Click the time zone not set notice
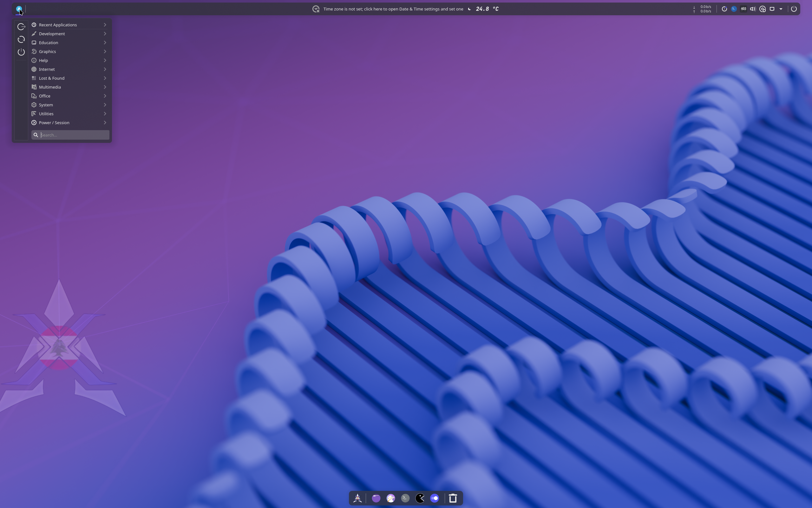Screen dimensions: 812x508 point(393,9)
